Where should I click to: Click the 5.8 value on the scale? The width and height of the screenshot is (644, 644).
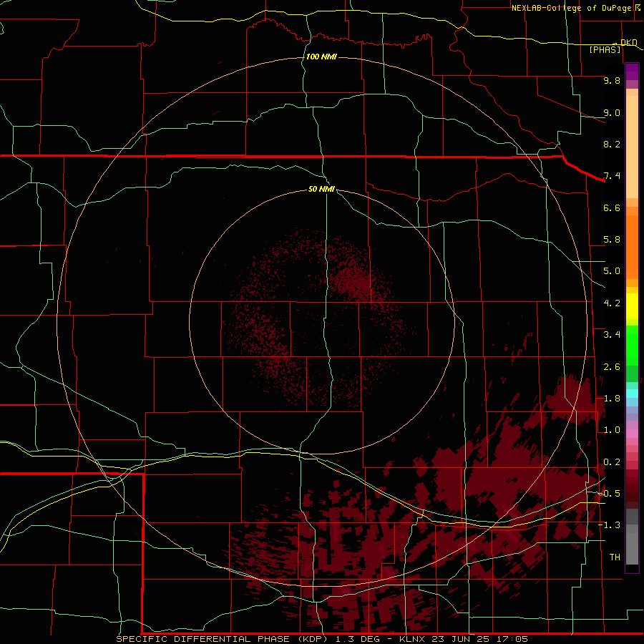pyautogui.click(x=612, y=240)
